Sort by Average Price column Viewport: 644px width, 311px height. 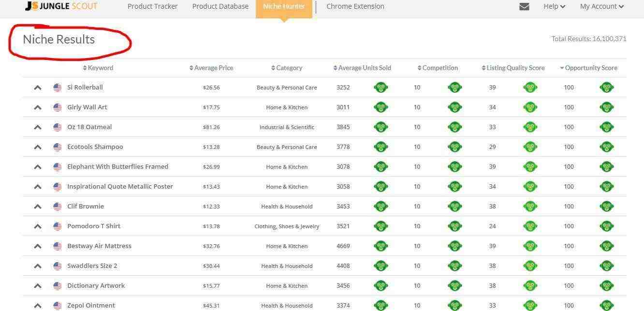[x=211, y=68]
